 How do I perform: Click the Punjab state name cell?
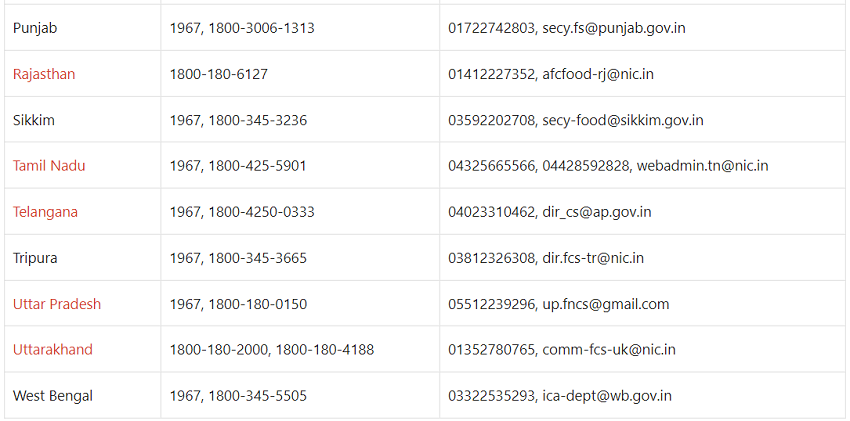pos(35,28)
